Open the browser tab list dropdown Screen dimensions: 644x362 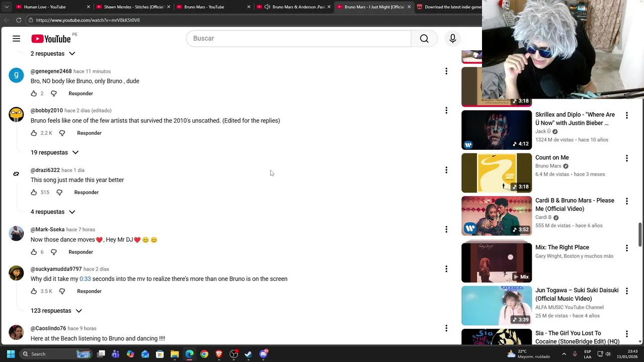pos(8,7)
